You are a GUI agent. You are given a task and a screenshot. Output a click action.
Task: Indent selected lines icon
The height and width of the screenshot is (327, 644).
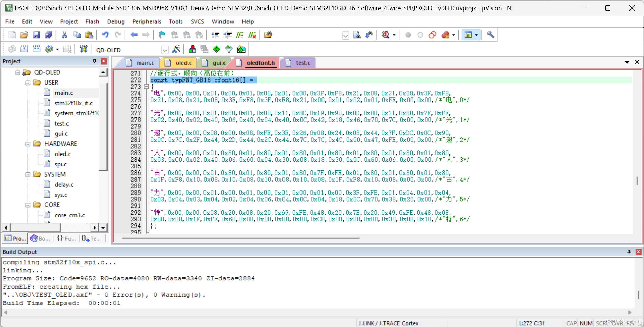[x=215, y=35]
